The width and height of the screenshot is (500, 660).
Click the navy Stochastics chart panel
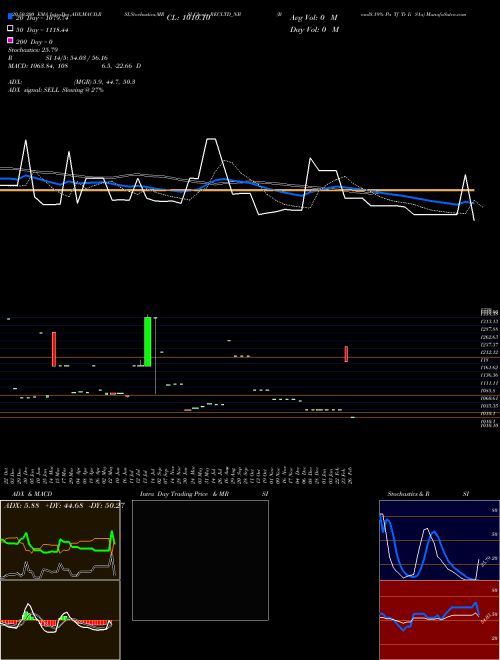coord(439,540)
